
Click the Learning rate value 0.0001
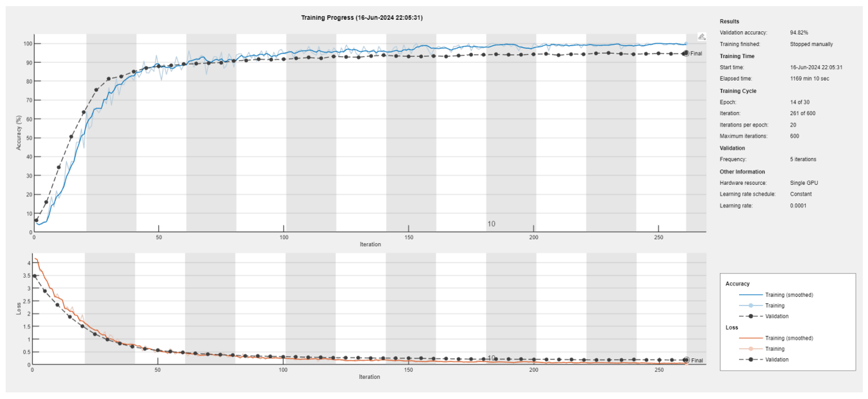pyautogui.click(x=798, y=206)
